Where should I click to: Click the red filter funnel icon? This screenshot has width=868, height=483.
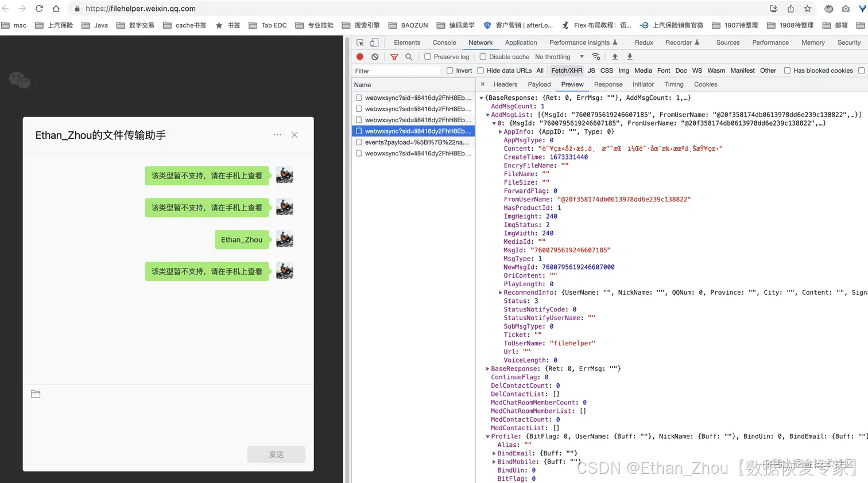point(394,57)
